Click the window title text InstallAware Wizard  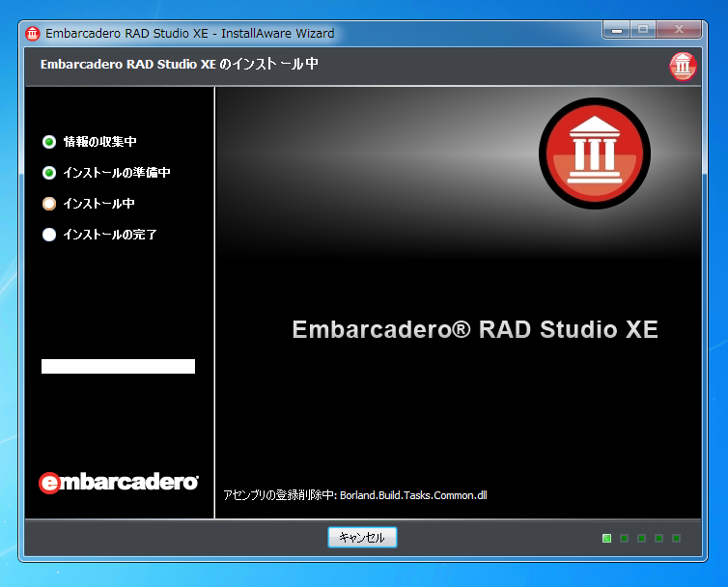[x=278, y=34]
